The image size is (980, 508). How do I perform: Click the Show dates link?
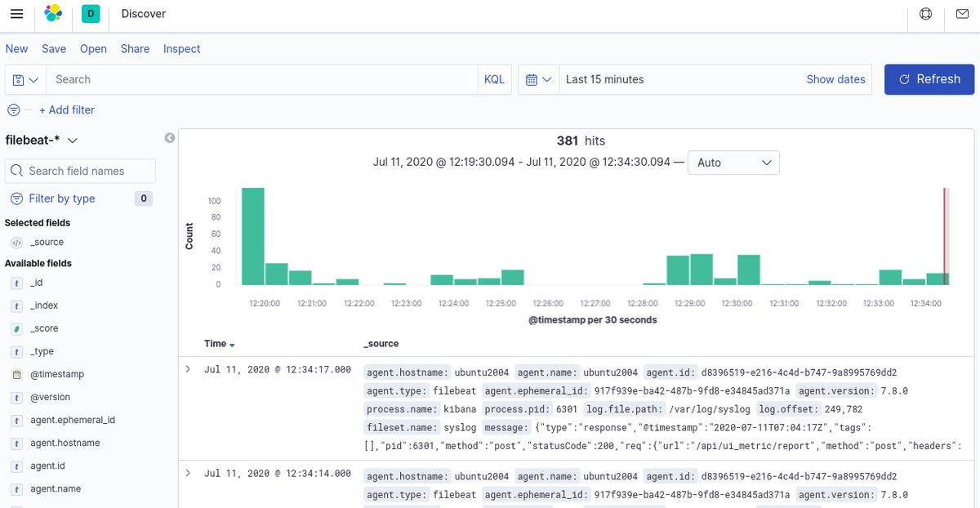[835, 79]
